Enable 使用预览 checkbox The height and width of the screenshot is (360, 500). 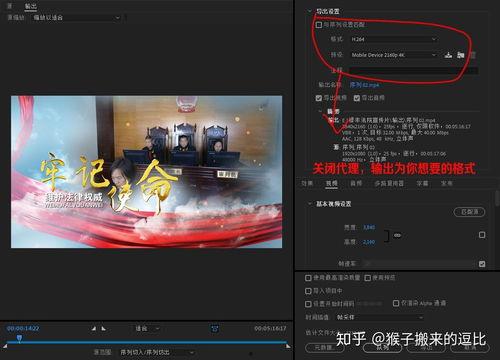368,278
